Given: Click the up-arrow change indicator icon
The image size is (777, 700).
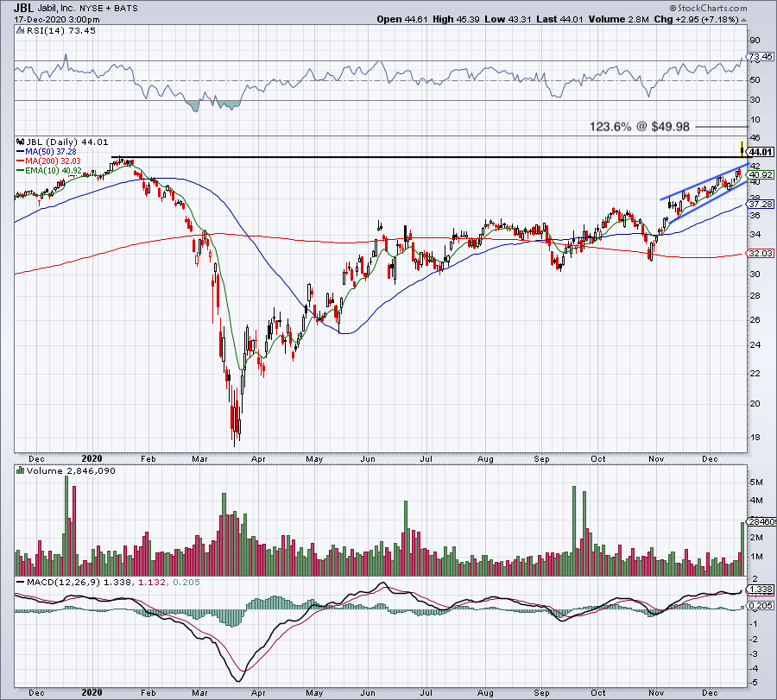Looking at the screenshot, I should pos(744,20).
